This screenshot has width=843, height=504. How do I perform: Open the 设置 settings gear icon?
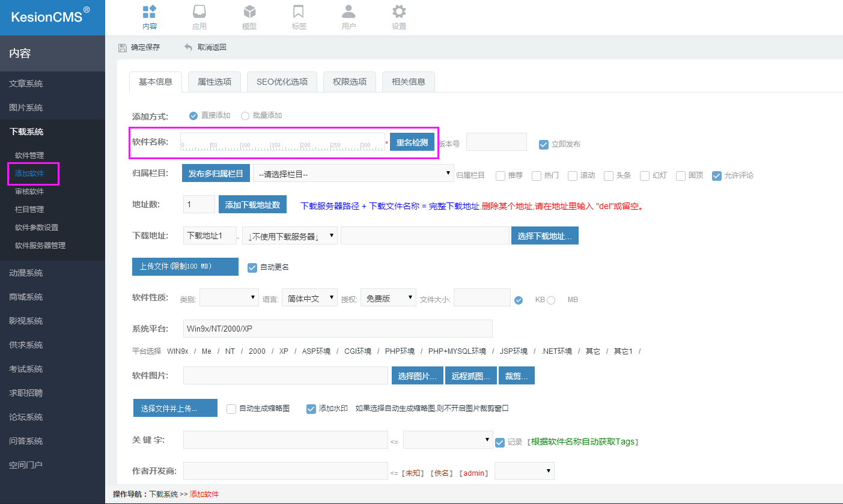click(398, 17)
